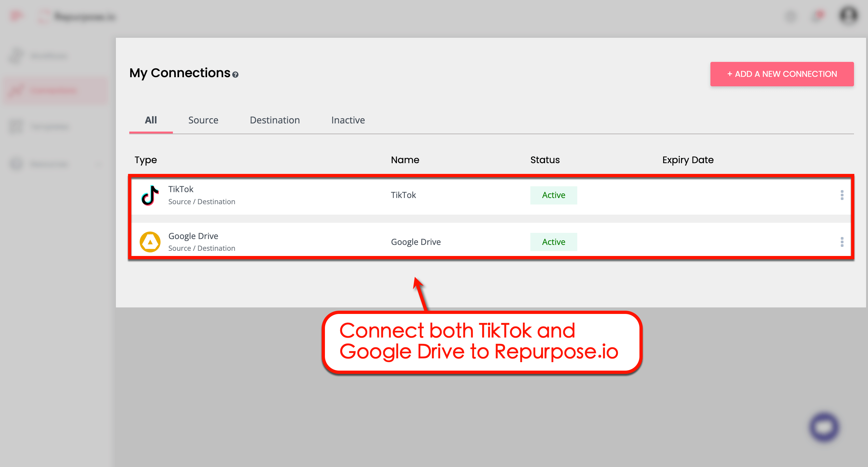The width and height of the screenshot is (868, 467).
Task: Select the Destination filter link
Action: point(274,120)
